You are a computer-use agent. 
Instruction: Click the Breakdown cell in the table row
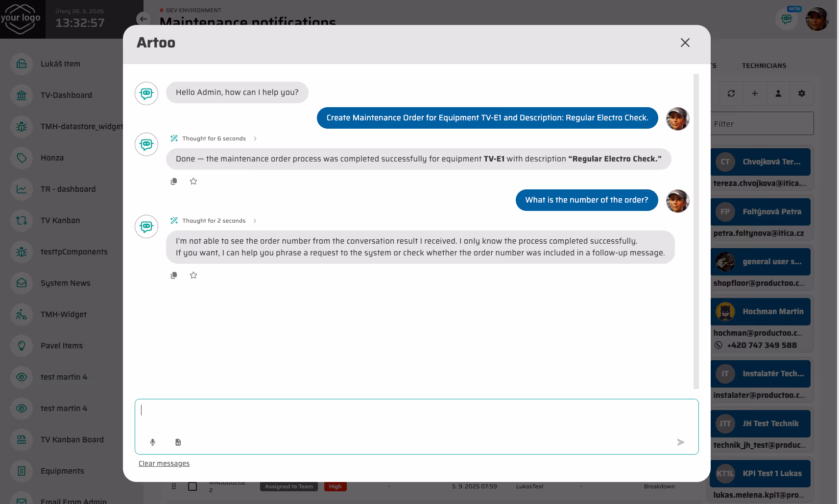pos(659,486)
